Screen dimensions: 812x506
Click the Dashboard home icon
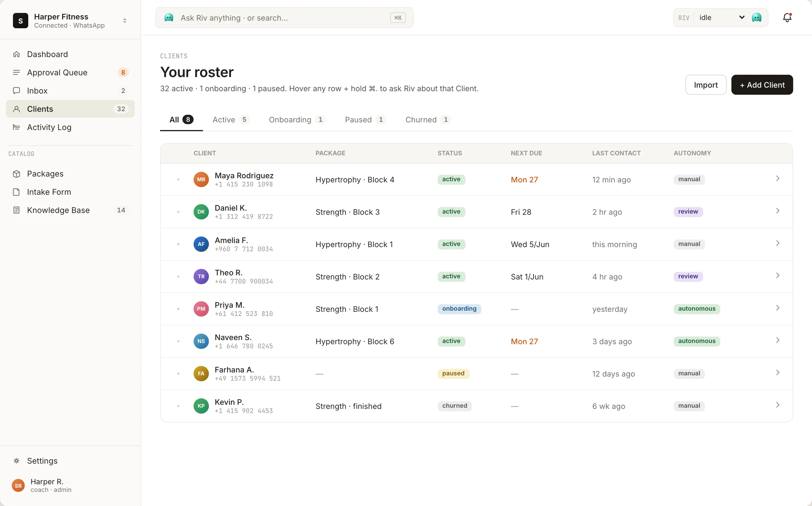click(16, 54)
